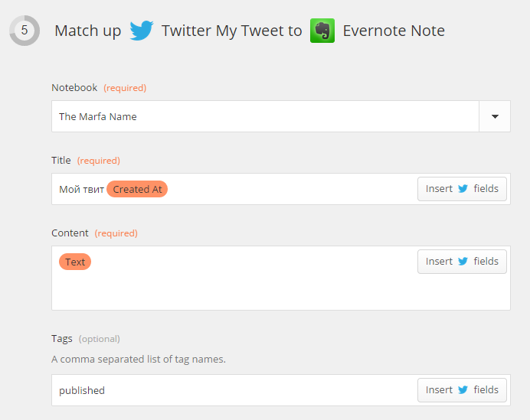Click the Twitter bird in Tags' Insert button
The width and height of the screenshot is (530, 420).
463,390
